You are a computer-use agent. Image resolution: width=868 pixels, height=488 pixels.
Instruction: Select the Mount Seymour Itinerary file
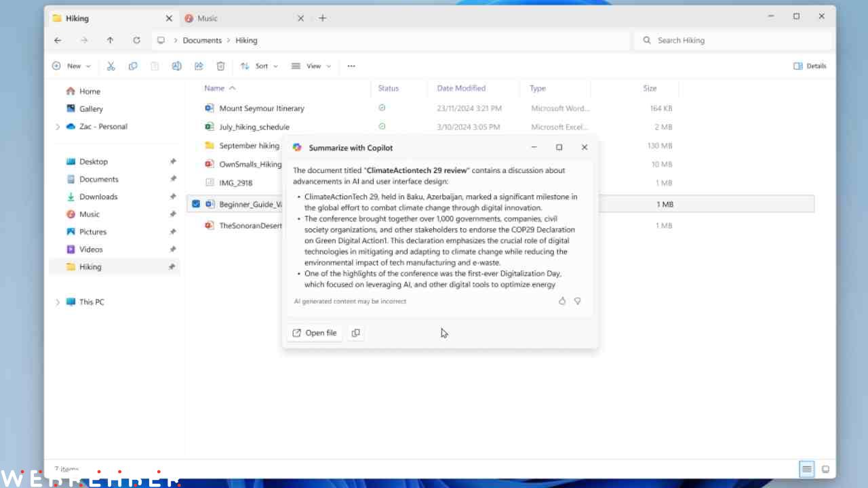tap(262, 108)
